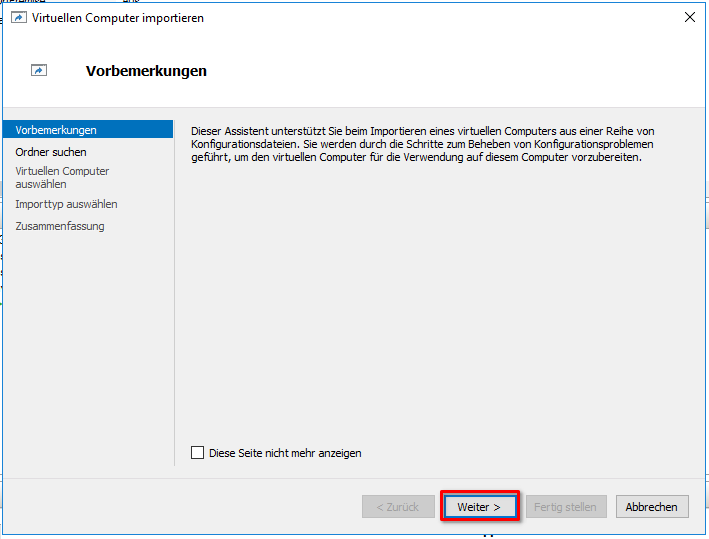
Task: Click the Virtuellen Computer importieren title bar text
Action: pos(118,18)
